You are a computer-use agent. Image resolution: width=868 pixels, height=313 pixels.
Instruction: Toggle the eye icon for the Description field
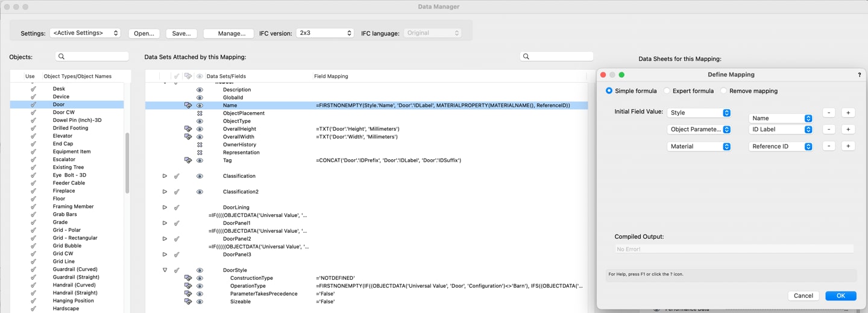point(200,90)
